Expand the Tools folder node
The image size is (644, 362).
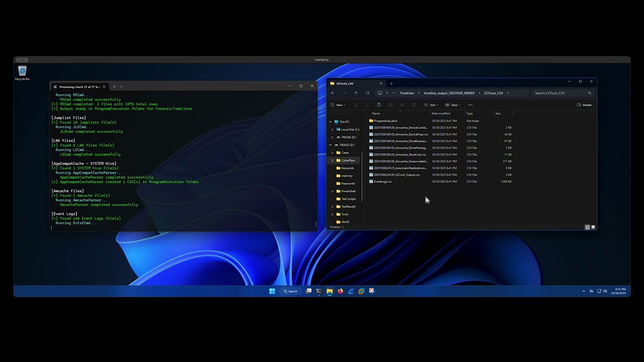pos(332,214)
